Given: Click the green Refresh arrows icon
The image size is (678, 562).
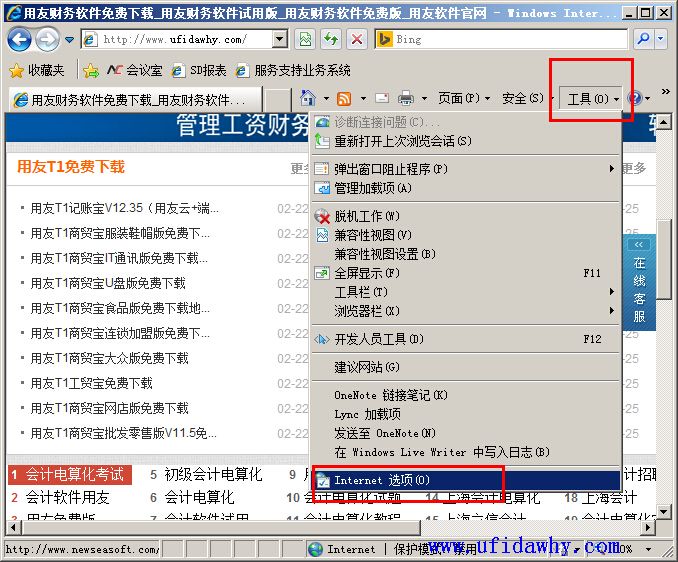Looking at the screenshot, I should pyautogui.click(x=331, y=40).
